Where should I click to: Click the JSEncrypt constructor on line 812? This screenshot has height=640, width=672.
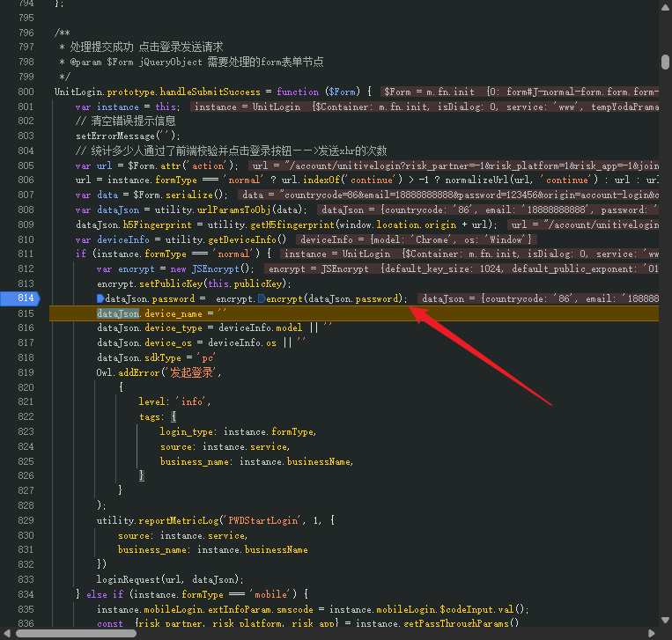(x=215, y=269)
